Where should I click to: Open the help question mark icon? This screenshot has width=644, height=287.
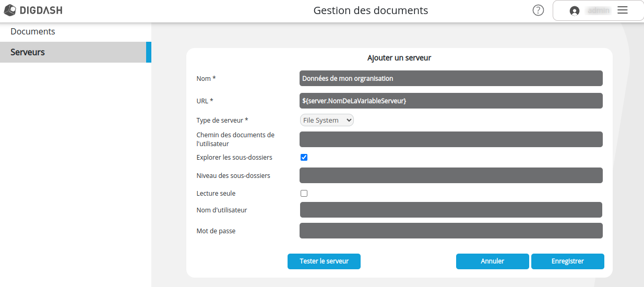point(538,10)
